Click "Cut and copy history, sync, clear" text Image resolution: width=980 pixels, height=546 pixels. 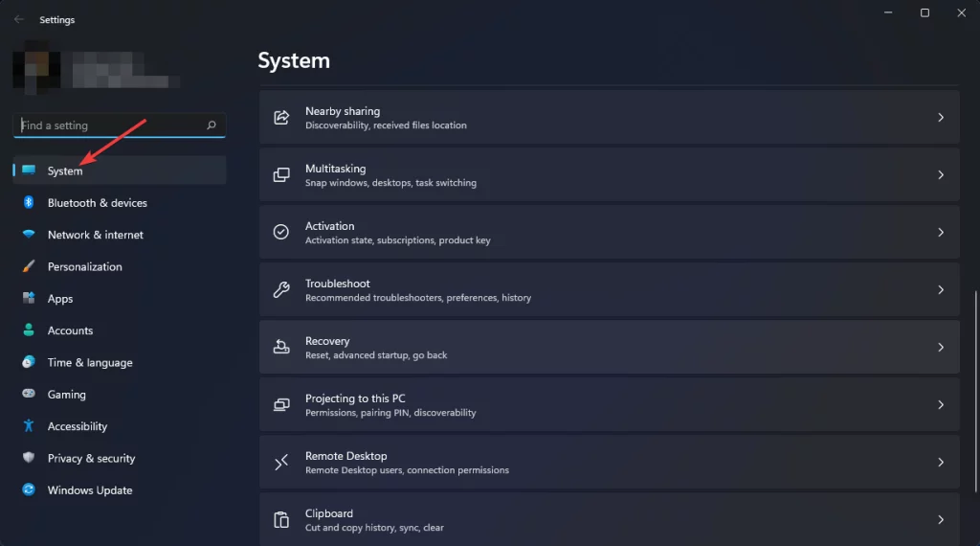click(374, 528)
